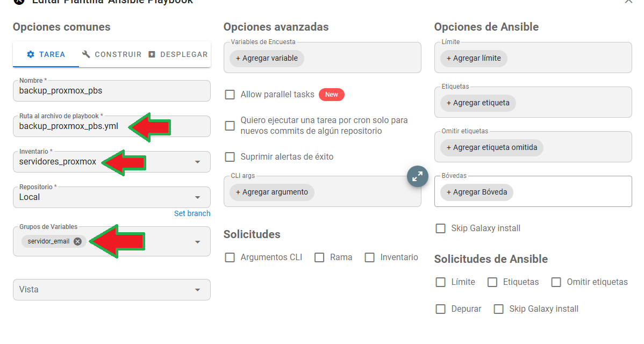Viewport: 644px width, 344px height.
Task: Switch to the TAREA tab
Action: (46, 54)
